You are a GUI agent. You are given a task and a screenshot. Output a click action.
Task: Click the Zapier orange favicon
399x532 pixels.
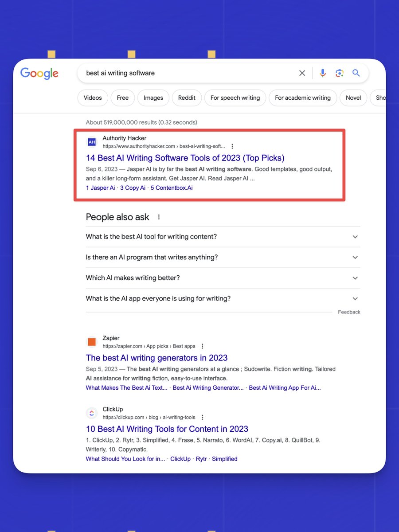(92, 342)
